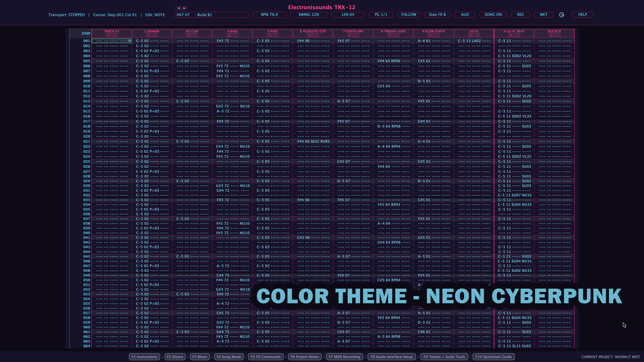This screenshot has width=644, height=362.
Task: Click 'F#4 06 SS52 RVRS' at step 021
Action: (313, 141)
